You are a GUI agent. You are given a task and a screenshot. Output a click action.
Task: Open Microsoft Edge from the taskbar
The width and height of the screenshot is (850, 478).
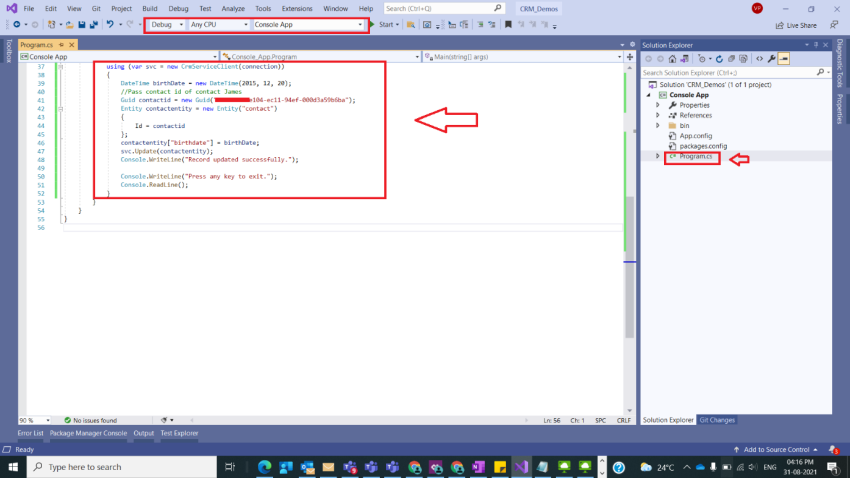pos(265,467)
